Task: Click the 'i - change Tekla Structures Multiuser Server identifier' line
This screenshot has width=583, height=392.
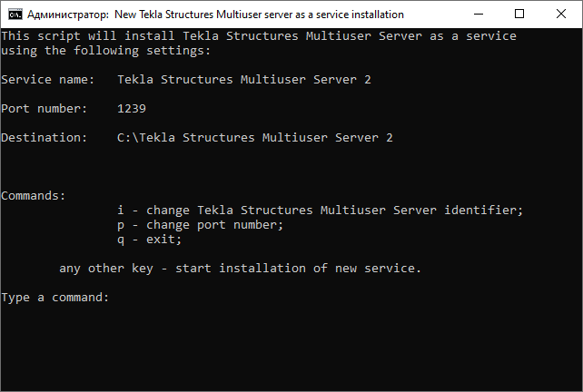Action: click(321, 210)
